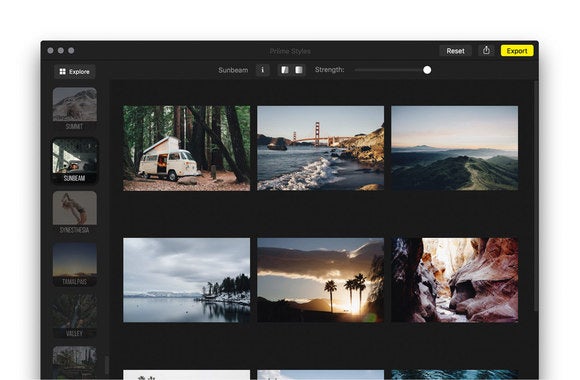Click the styles sidebar scrollbar

pyautogui.click(x=107, y=365)
